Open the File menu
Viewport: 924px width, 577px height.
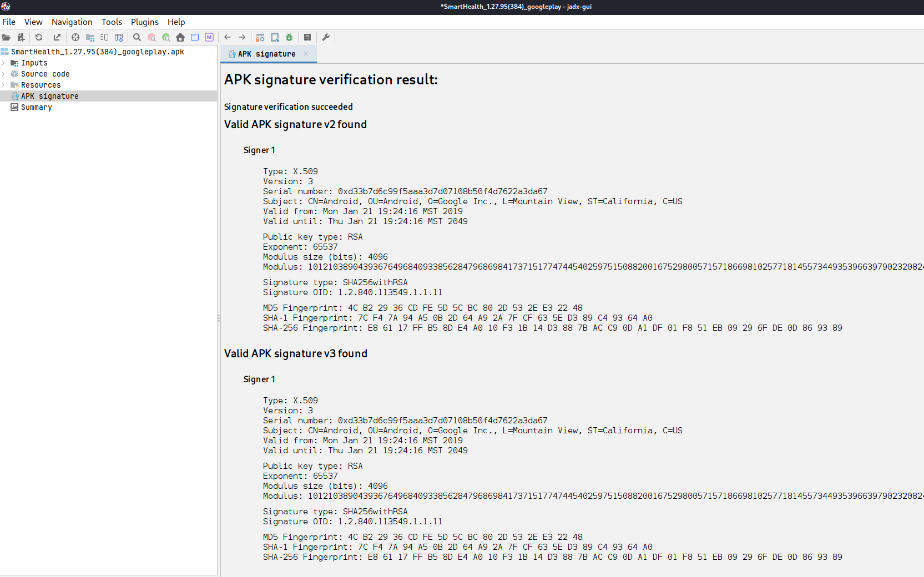[9, 22]
